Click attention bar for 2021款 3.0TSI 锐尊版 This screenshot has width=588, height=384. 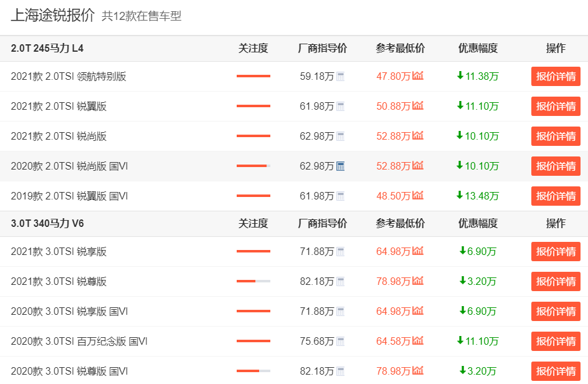[254, 281]
